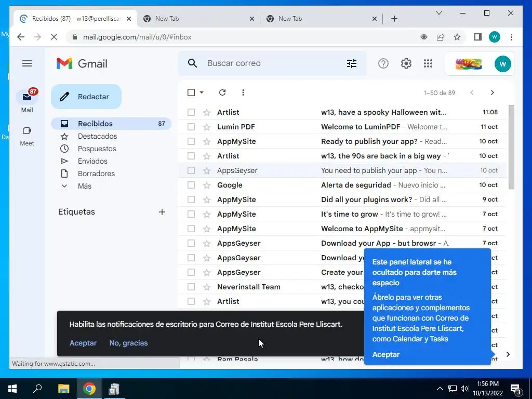Open the Meet section camera icon
Viewport: 532px width, 399px height.
pos(27,130)
